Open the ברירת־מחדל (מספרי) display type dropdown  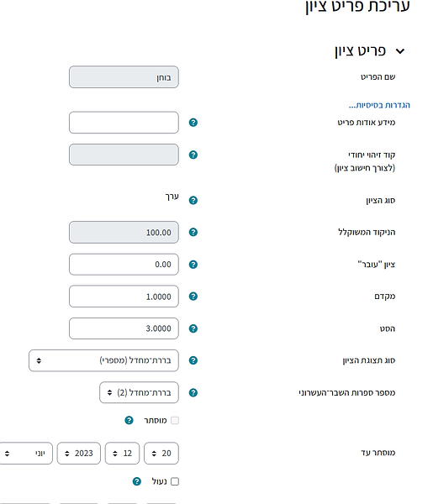pyautogui.click(x=103, y=360)
